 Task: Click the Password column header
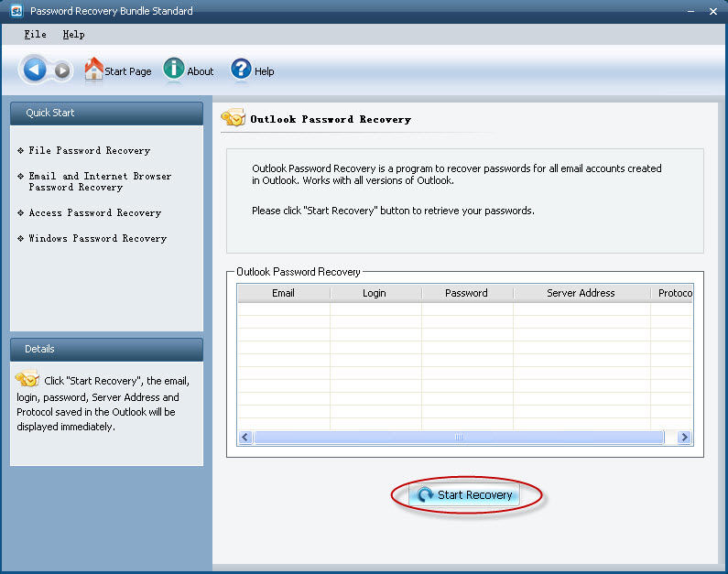[x=467, y=293]
